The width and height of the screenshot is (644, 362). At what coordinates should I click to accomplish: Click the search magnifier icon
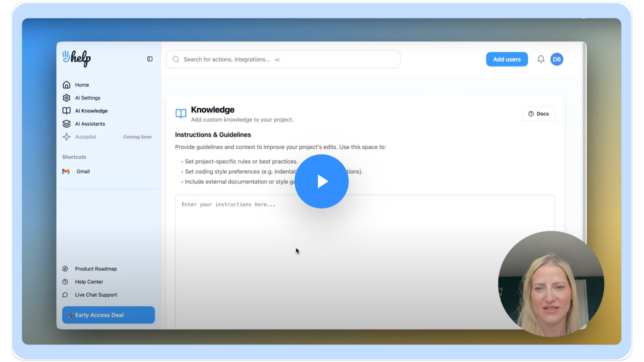176,59
